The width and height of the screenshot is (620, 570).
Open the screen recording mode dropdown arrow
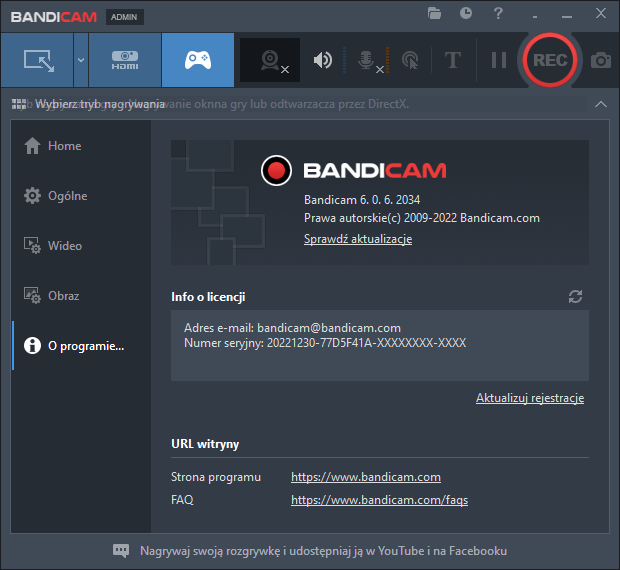click(x=81, y=60)
